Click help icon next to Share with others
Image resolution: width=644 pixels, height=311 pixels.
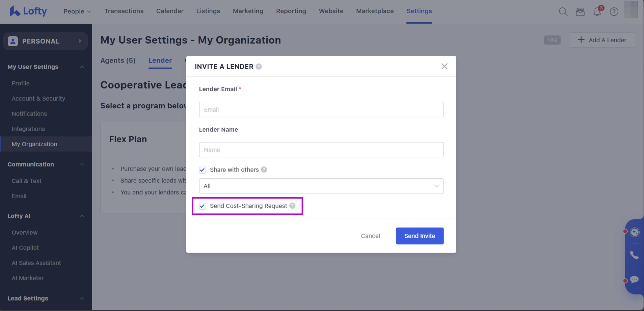(264, 170)
